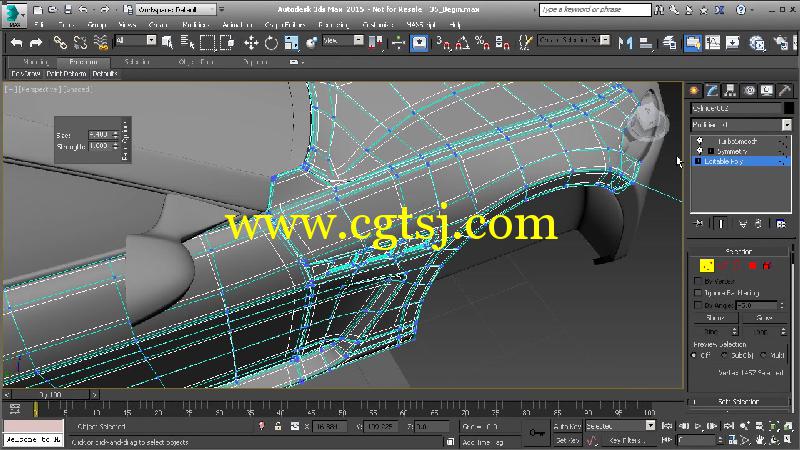Open Curve Editor icon
Viewport: 800px width, 450px height.
(712, 43)
